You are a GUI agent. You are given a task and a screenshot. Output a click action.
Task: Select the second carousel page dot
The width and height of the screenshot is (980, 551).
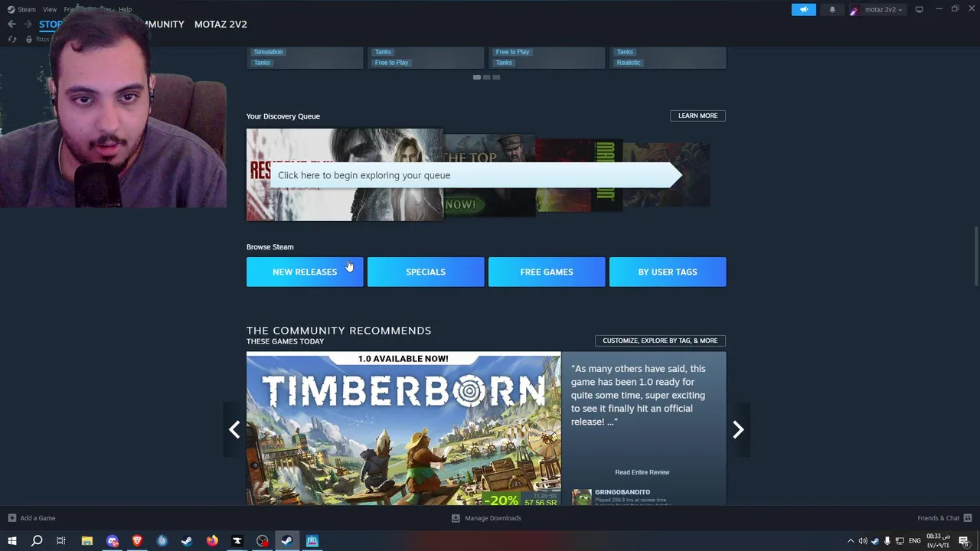[486, 77]
